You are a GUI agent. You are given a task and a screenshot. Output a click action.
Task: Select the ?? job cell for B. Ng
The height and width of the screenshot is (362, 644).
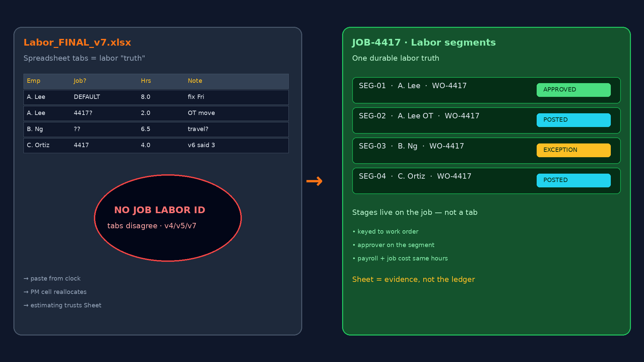pos(77,129)
